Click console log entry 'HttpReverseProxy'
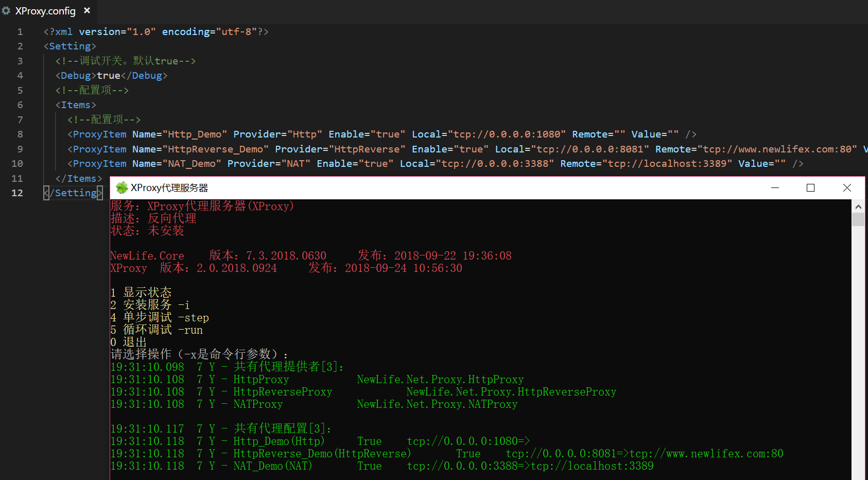This screenshot has height=480, width=868. coord(283,392)
